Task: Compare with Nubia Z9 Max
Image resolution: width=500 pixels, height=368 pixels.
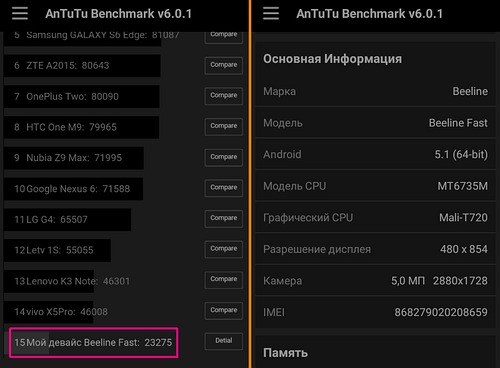Action: tap(224, 157)
